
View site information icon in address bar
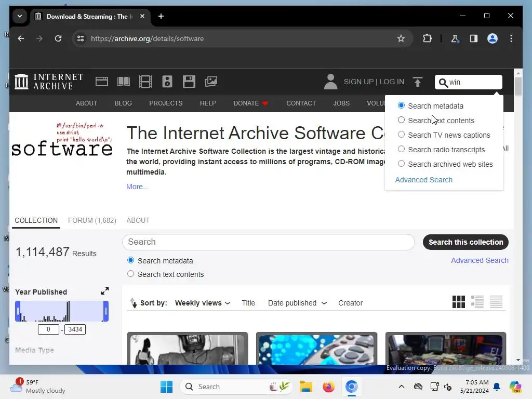[x=81, y=38]
